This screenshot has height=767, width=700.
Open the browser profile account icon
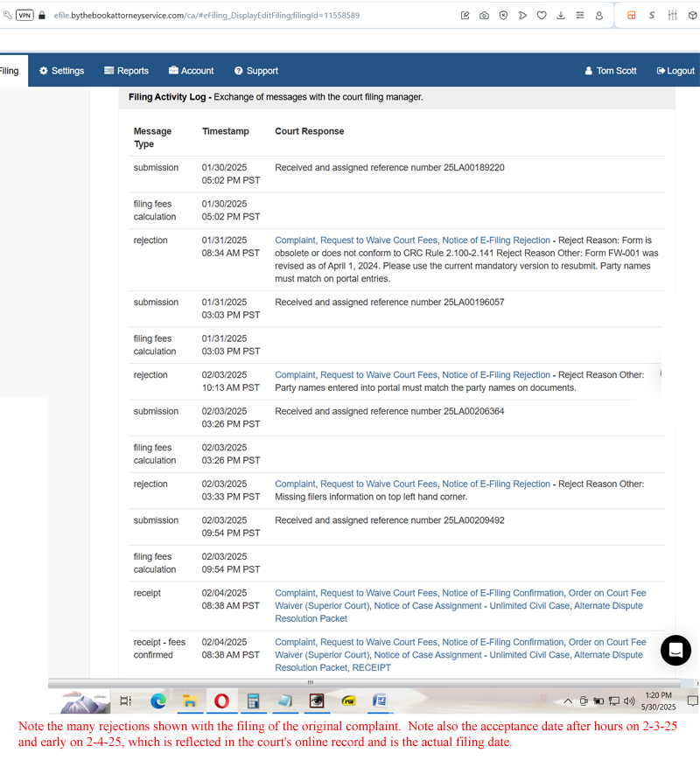599,15
